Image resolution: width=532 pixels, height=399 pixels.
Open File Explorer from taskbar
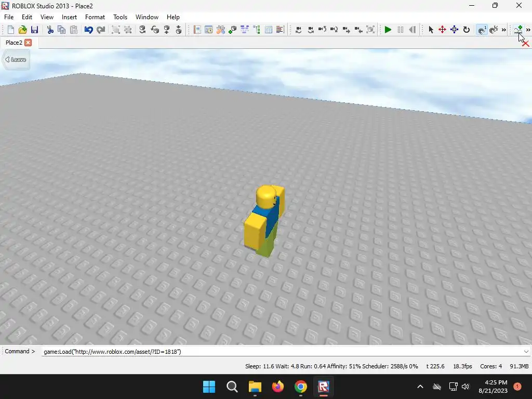(255, 387)
